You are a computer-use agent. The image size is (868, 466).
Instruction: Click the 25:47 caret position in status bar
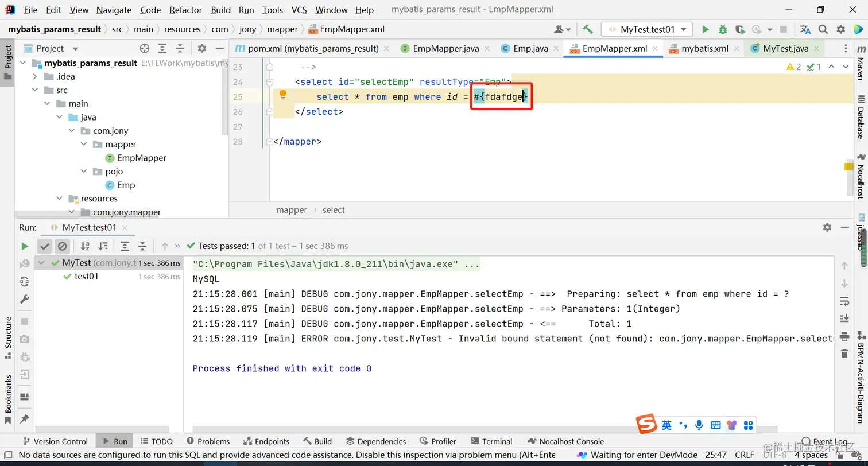716,455
